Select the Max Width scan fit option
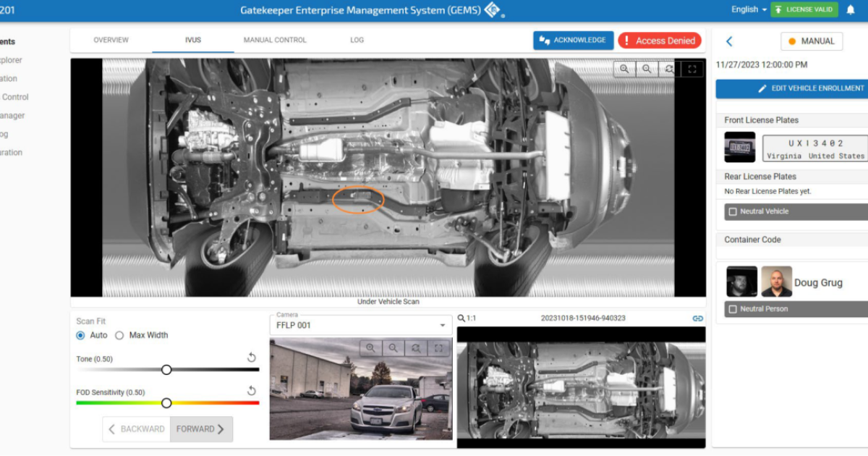Screen dimensions: 868x456 click(x=120, y=335)
